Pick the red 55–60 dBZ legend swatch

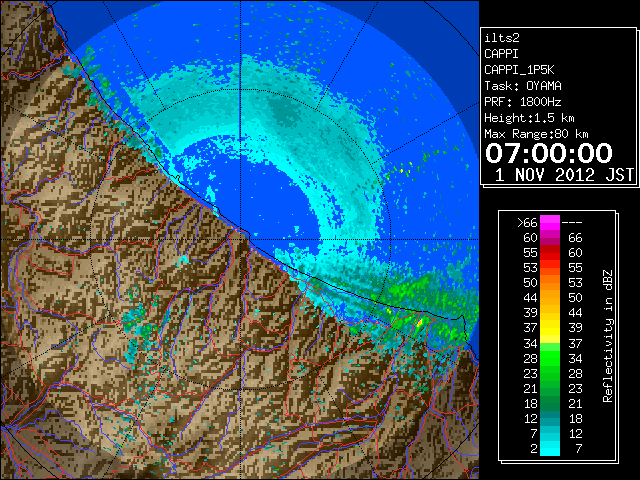(x=550, y=253)
